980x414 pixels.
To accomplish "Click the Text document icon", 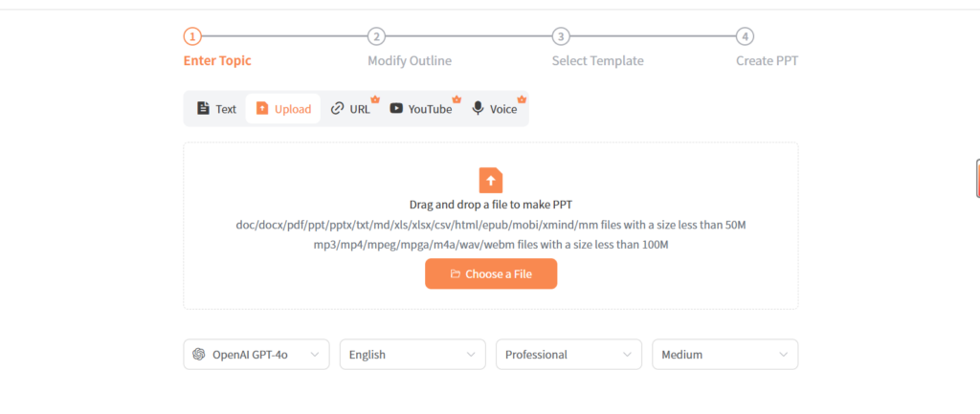I will tap(203, 109).
